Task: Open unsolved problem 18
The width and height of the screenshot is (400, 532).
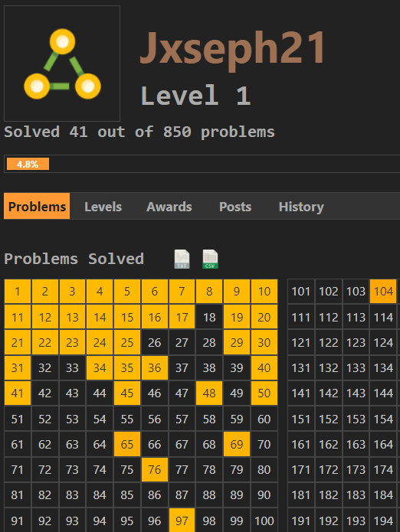Action: tap(209, 317)
